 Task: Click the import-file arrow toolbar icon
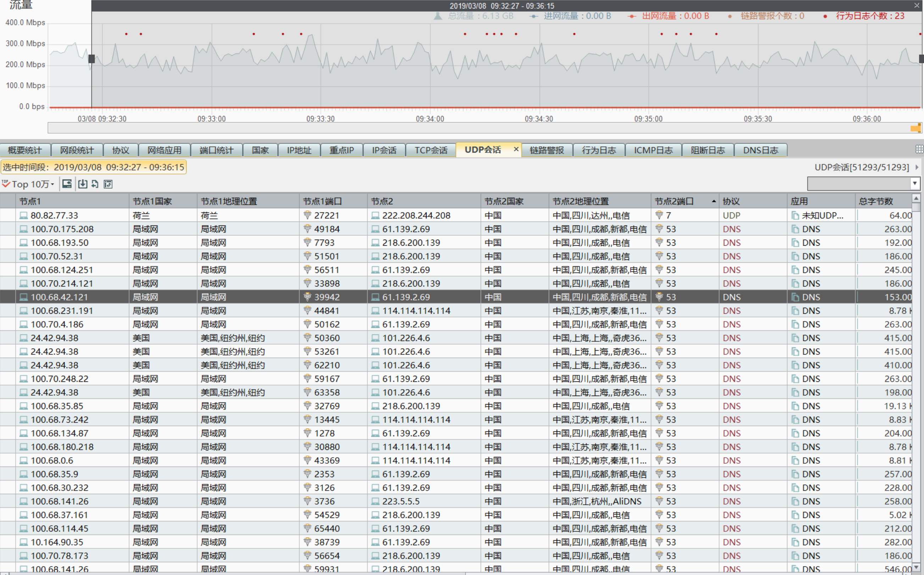coord(95,184)
